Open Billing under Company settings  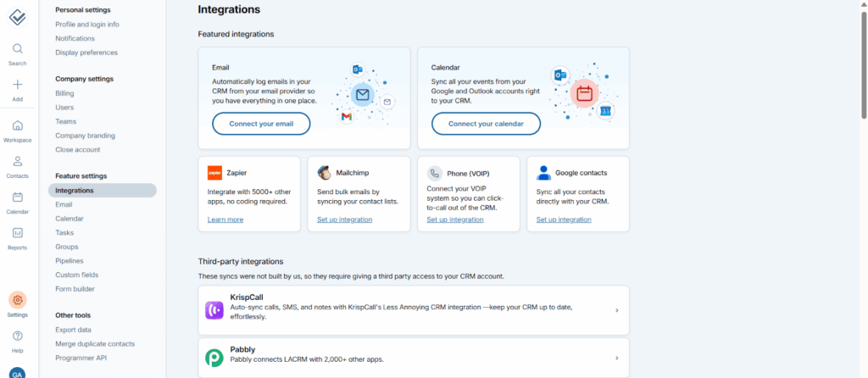point(65,93)
